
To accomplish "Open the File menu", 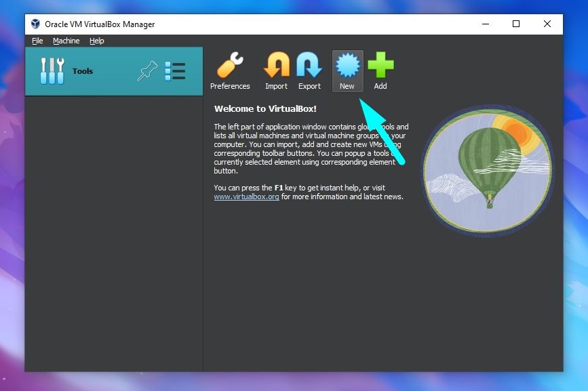I will [x=37, y=41].
